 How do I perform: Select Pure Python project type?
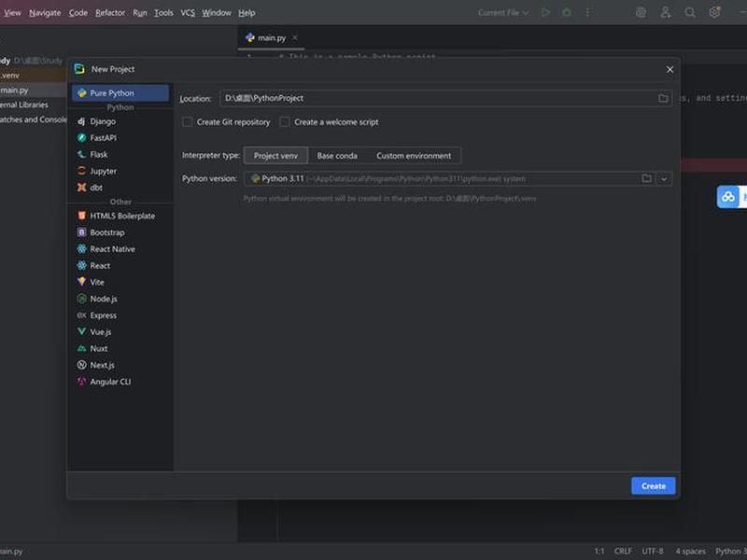click(x=120, y=92)
